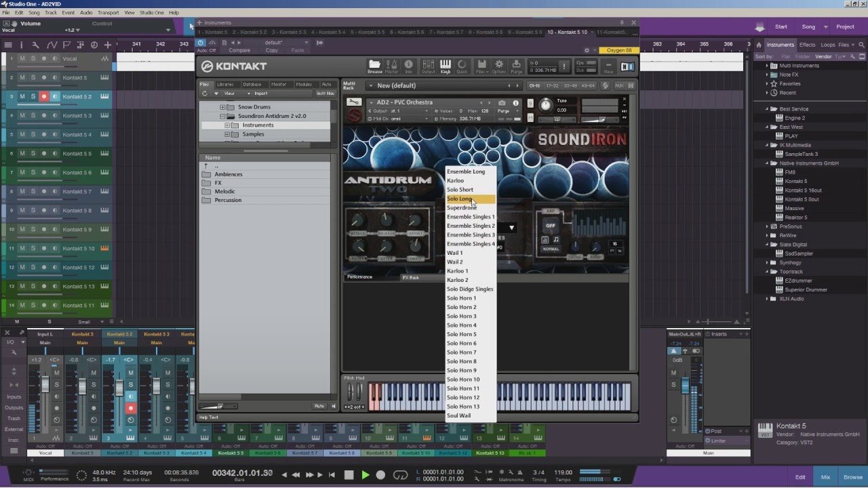Adjust the Kontakt 5 2 mixer channel fader
This screenshot has height=488, width=868.
point(119,388)
